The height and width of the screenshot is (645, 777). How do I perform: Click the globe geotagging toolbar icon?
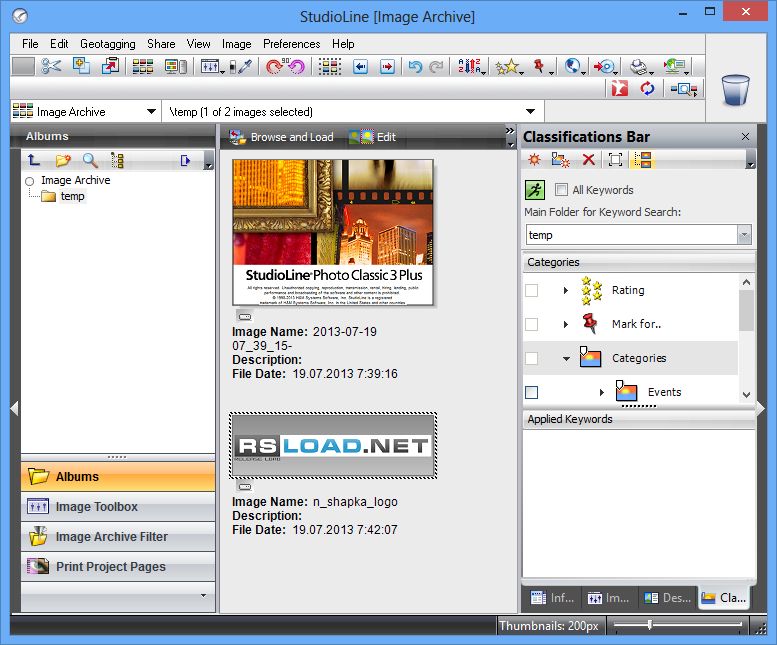click(x=572, y=66)
